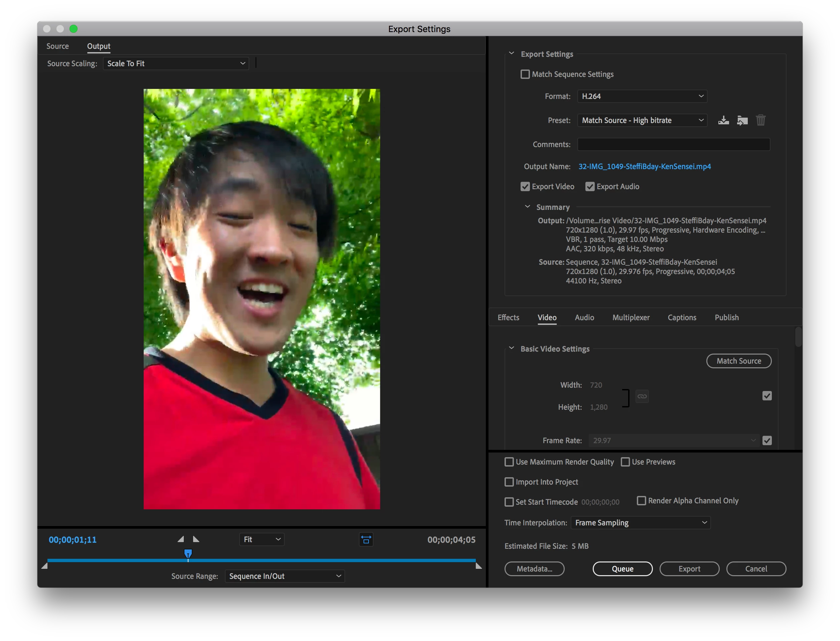Click the Delete Preset trash icon
The width and height of the screenshot is (840, 641).
[x=760, y=120]
